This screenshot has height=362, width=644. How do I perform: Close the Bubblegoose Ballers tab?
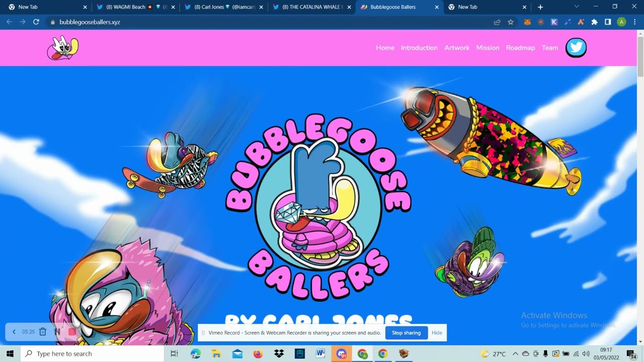(437, 7)
